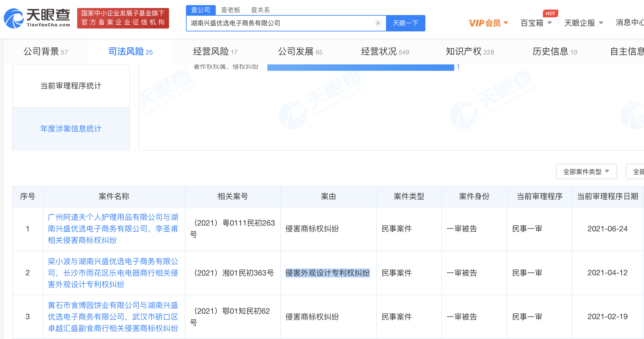Click case number (2021)粤0111民初263号
The image size is (644, 339).
coord(233,229)
